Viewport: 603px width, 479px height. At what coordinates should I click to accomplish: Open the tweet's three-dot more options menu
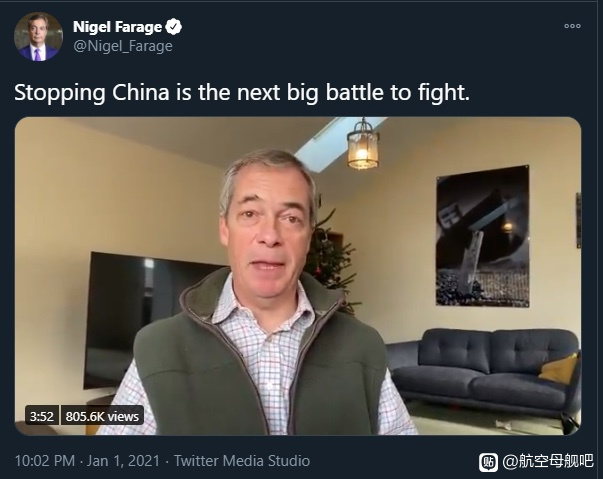click(572, 26)
